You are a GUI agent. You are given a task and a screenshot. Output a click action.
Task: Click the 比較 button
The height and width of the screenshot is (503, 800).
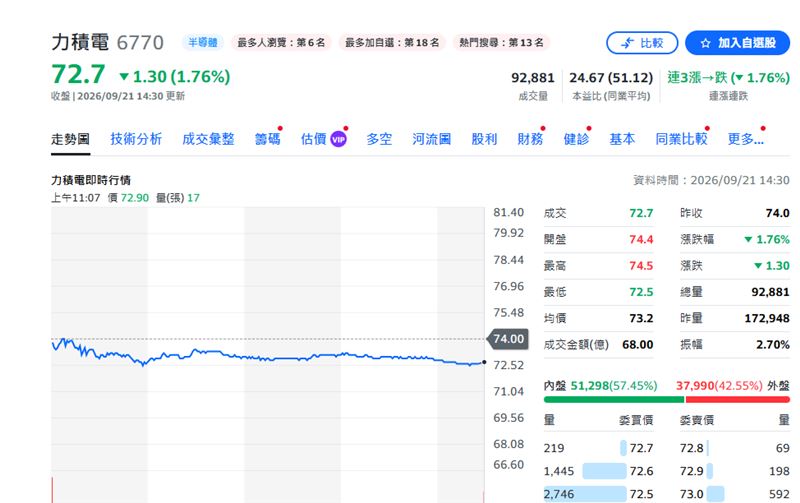pyautogui.click(x=642, y=43)
